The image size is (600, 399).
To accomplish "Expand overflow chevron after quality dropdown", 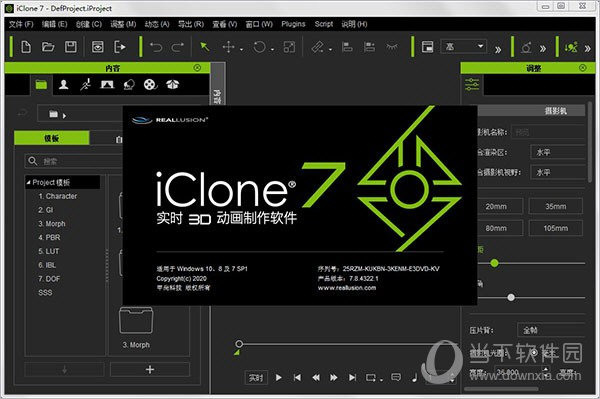I will click(x=498, y=49).
